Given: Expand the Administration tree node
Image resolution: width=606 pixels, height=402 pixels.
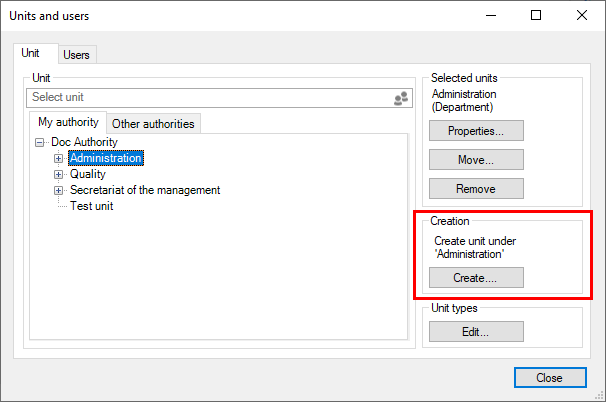Looking at the screenshot, I should 59,158.
